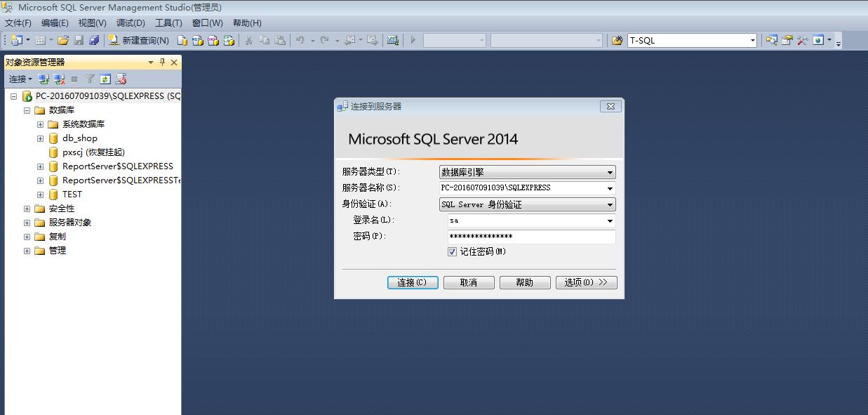The width and height of the screenshot is (868, 415).
Task: Click Refresh icon in Object Explorer toolbar
Action: pyautogui.click(x=105, y=79)
